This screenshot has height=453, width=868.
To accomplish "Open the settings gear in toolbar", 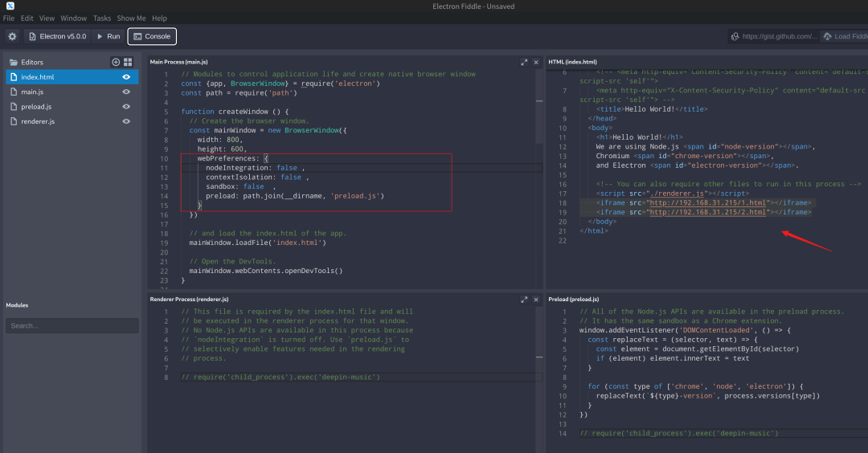I will coord(12,36).
